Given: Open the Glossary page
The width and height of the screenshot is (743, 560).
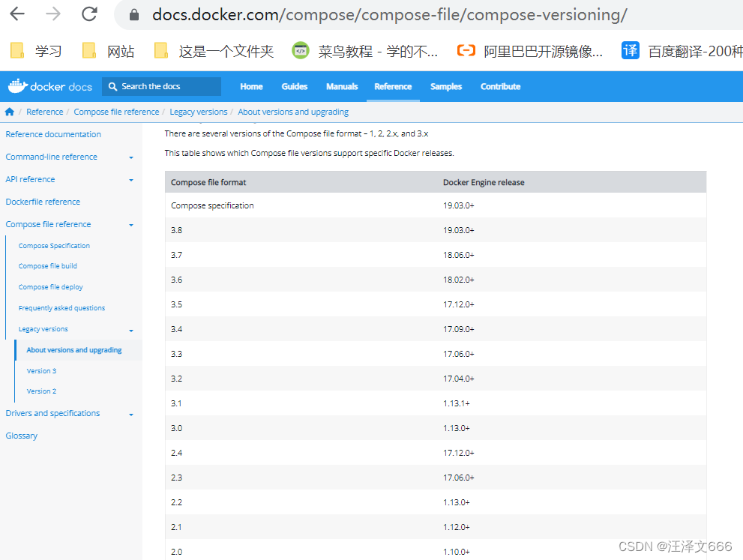Looking at the screenshot, I should tap(22, 436).
